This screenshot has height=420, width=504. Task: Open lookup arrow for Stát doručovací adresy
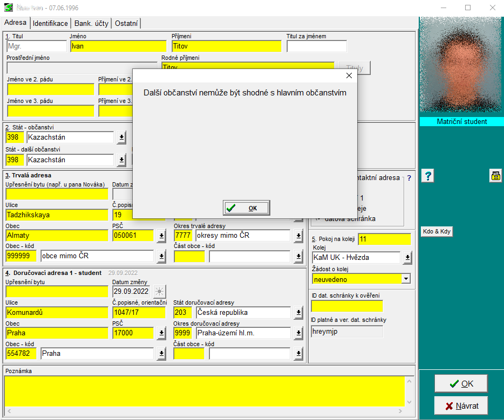(298, 313)
